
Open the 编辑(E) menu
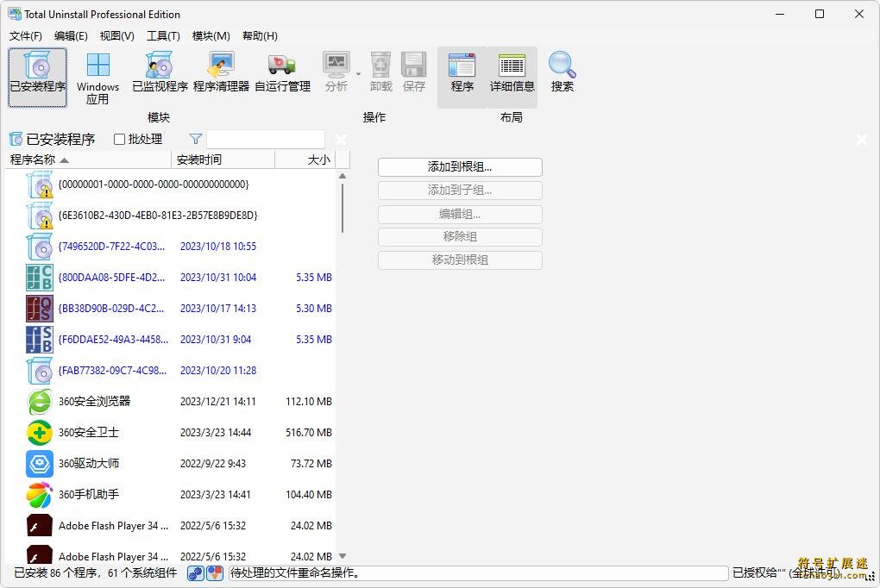point(71,36)
